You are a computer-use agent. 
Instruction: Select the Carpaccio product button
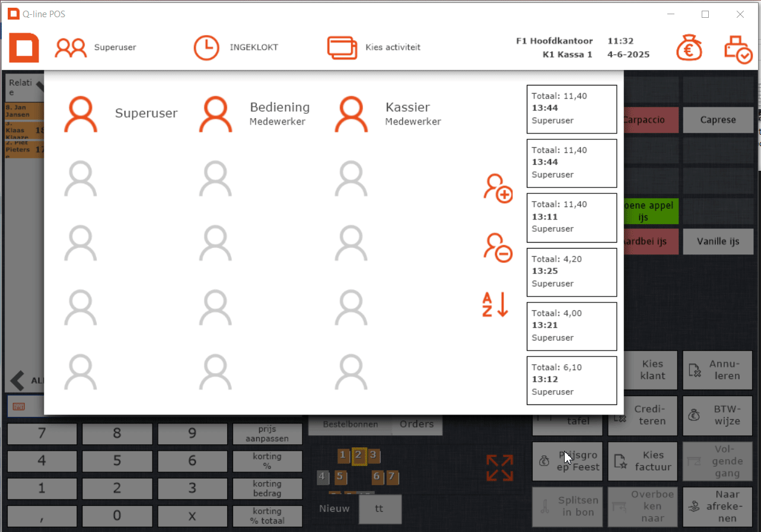651,120
